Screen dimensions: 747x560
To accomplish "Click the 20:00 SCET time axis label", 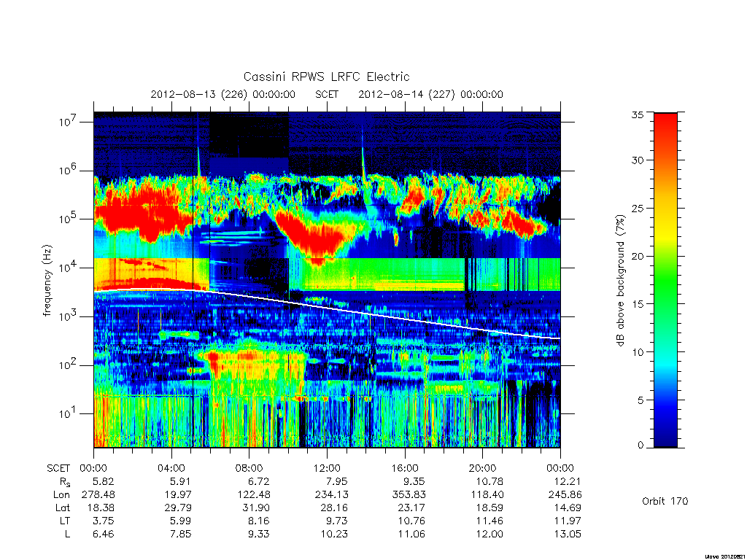I will (x=483, y=468).
